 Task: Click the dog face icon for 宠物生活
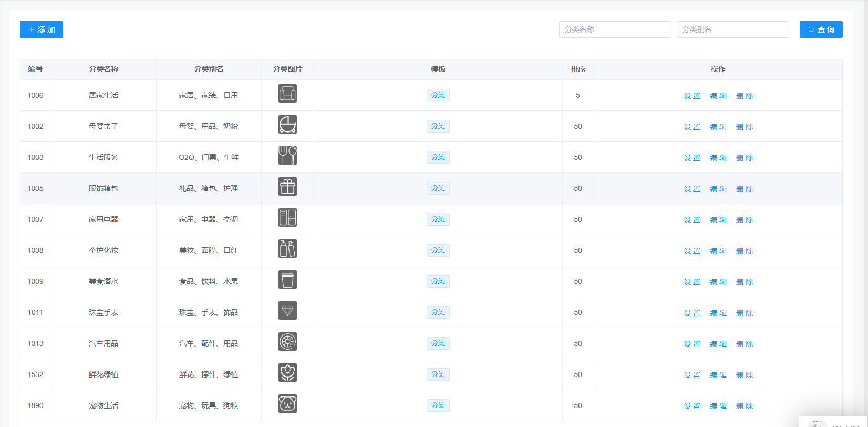tap(287, 404)
